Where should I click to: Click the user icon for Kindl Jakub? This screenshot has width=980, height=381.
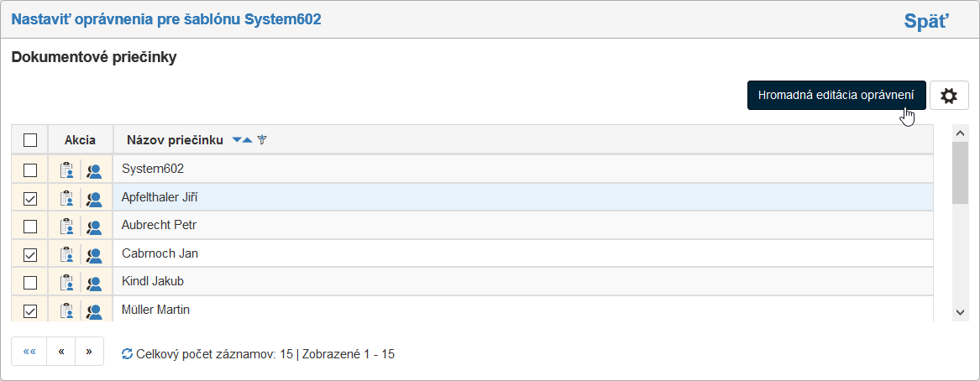coord(94,283)
